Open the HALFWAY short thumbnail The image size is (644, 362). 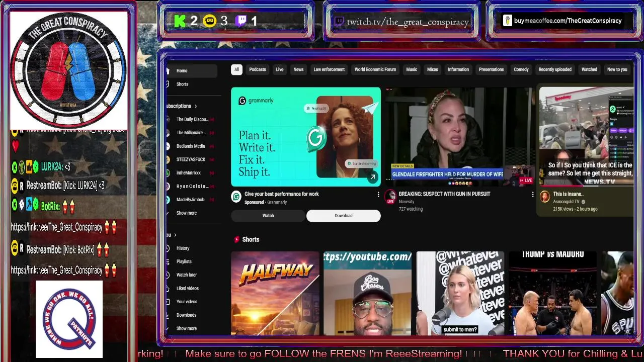[275, 293]
